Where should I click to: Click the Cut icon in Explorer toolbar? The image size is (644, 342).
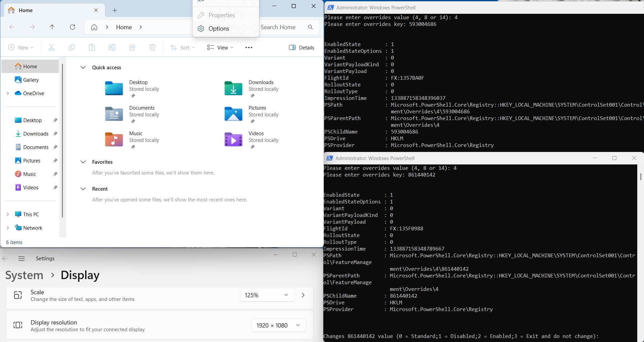pos(51,47)
